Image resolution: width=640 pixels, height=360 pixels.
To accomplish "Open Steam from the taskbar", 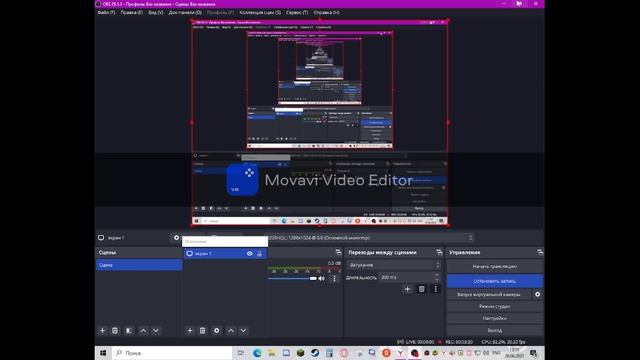I will (x=315, y=353).
